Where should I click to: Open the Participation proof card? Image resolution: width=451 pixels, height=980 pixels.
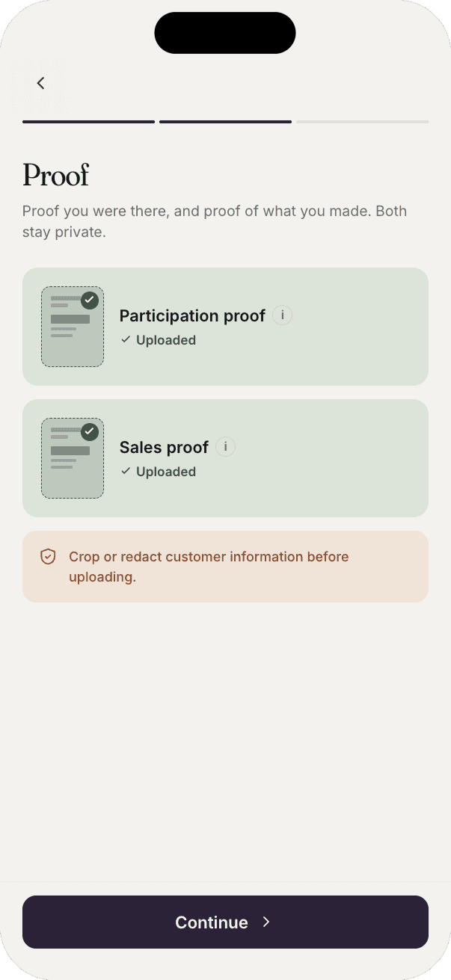[225, 327]
